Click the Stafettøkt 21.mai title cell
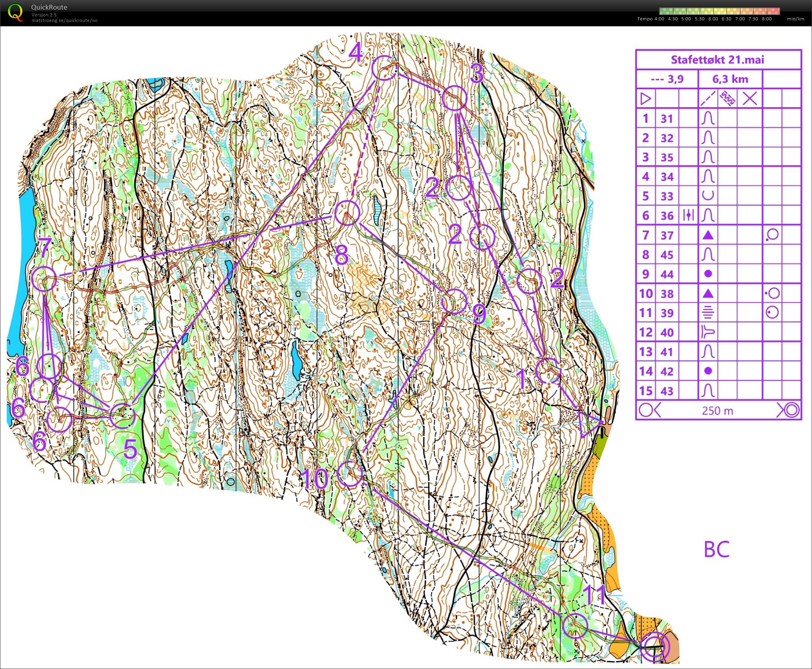 tap(717, 60)
